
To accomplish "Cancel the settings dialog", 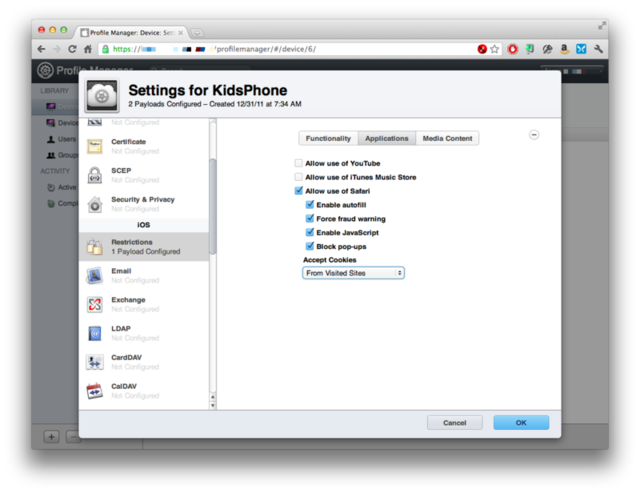I will coord(455,423).
